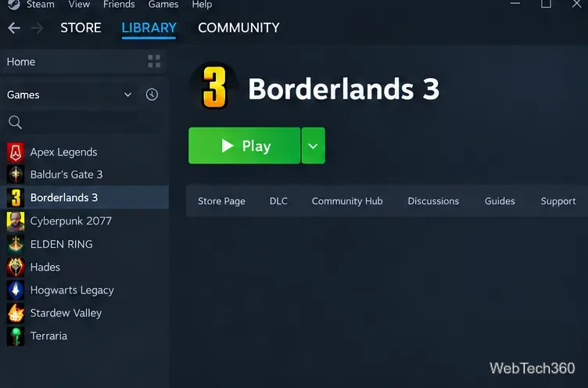Viewport: 588px width, 388px height.
Task: Open the Borderlands 3 Store Page link
Action: pos(221,201)
